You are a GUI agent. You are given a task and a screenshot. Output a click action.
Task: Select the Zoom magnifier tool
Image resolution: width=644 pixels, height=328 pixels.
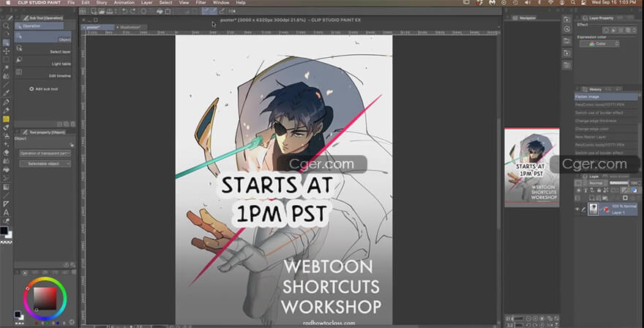6,26
